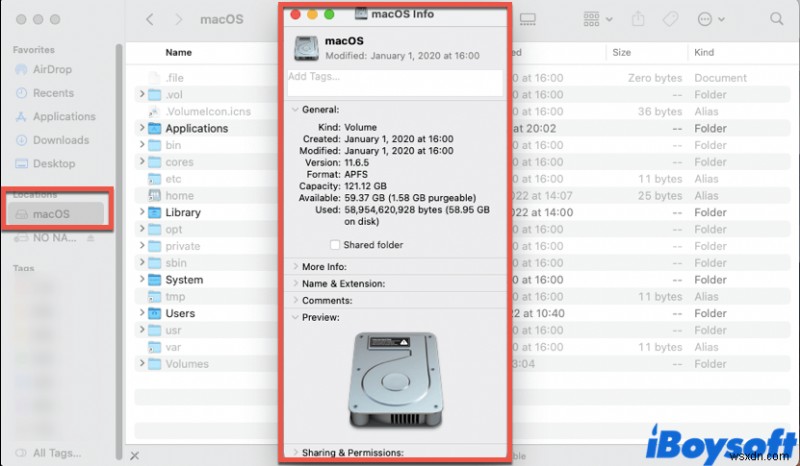Close the path bar with the X icon
The width and height of the screenshot is (800, 466).
click(134, 456)
